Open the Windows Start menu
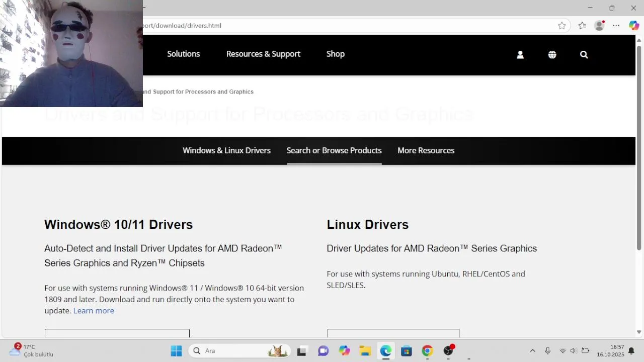644x362 pixels. 176,351
